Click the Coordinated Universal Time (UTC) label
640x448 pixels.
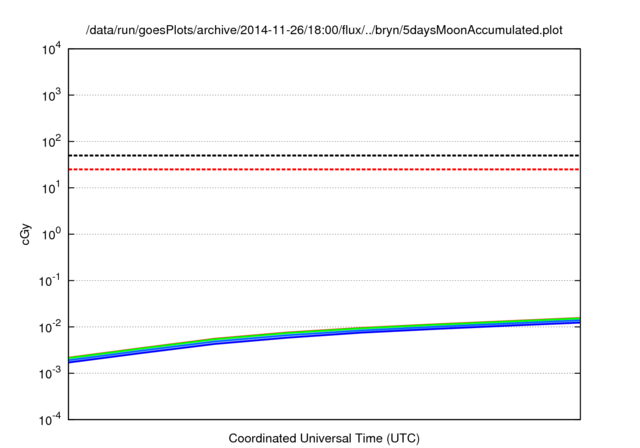click(324, 438)
